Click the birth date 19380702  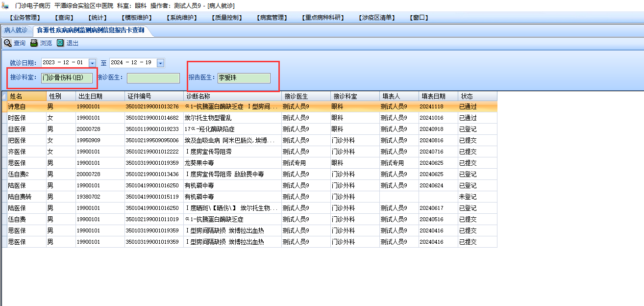[88, 197]
